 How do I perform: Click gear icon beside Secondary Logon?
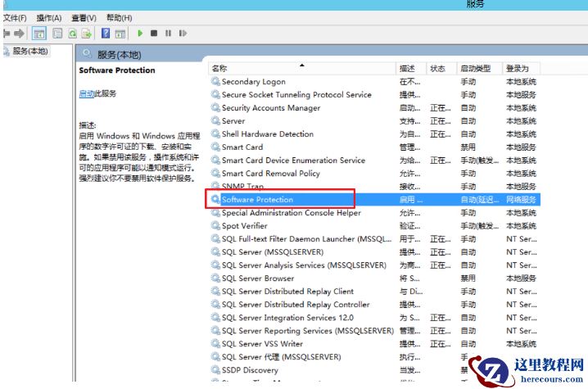pyautogui.click(x=215, y=81)
